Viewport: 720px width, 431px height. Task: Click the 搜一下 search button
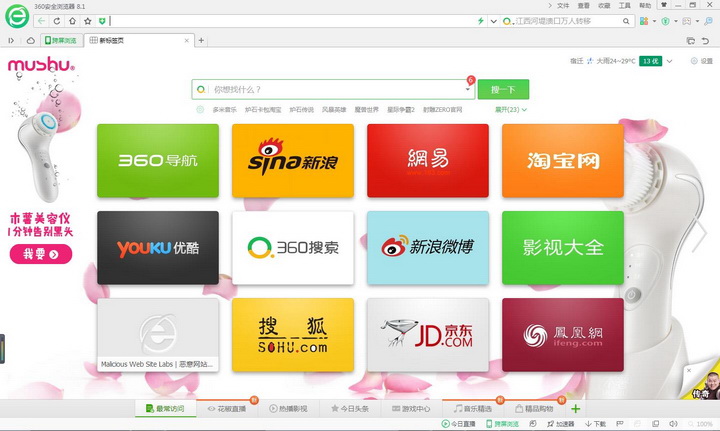point(503,90)
